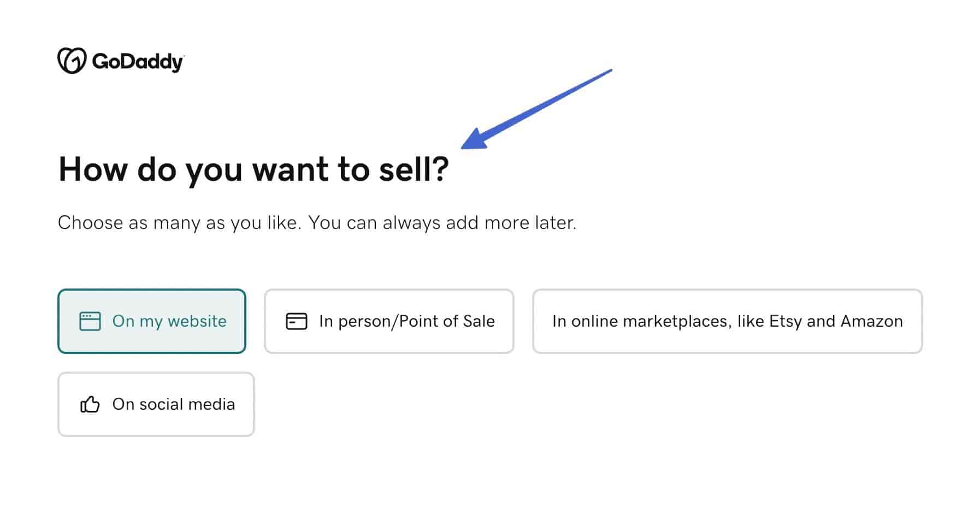This screenshot has height=530, width=980.
Task: Open the GoDaddy wordmark home link
Action: [x=138, y=62]
